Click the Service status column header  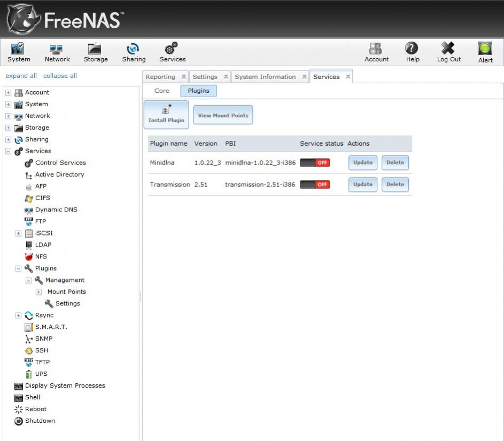coord(321,144)
